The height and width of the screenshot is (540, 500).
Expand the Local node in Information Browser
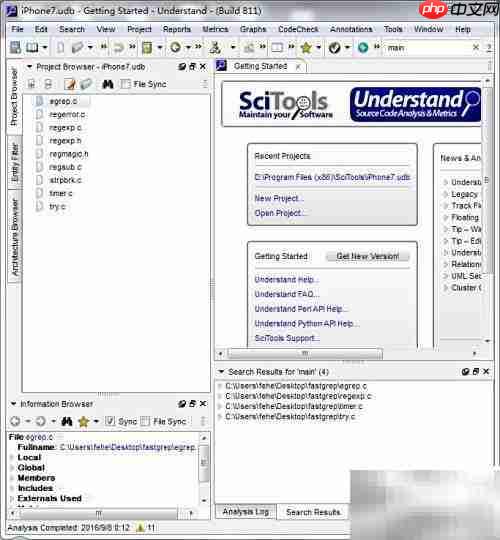pos(12,458)
